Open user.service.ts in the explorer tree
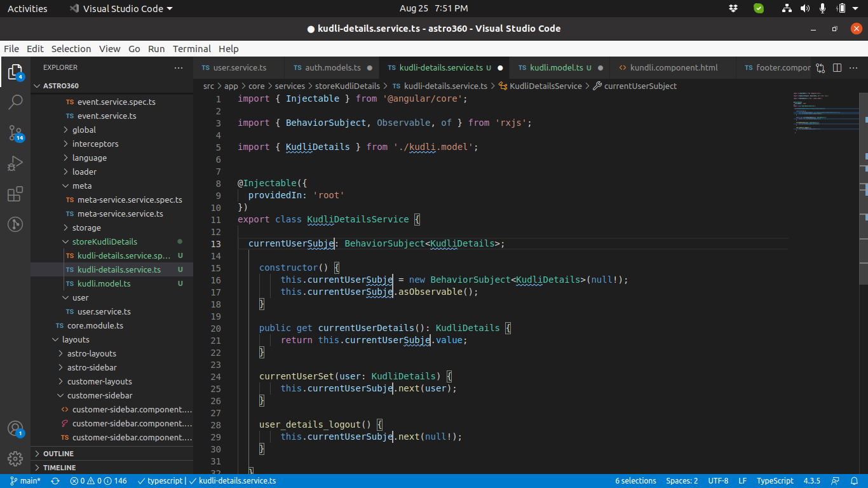 point(104,311)
